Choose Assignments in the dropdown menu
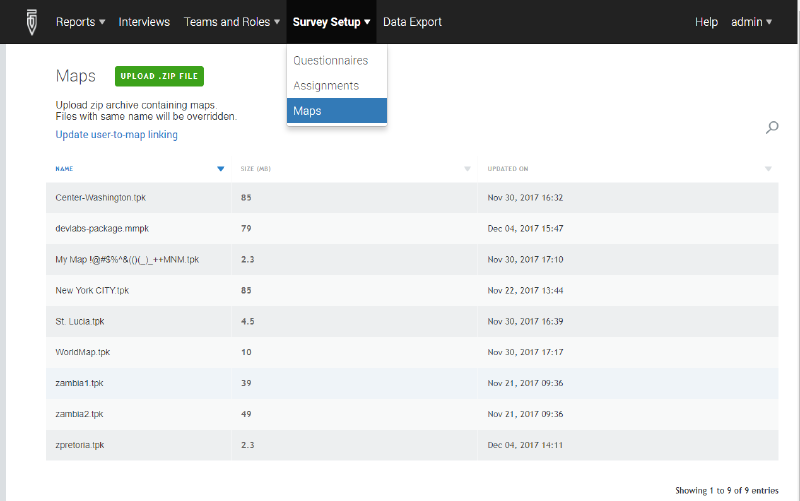Image resolution: width=800 pixels, height=501 pixels. (x=326, y=86)
